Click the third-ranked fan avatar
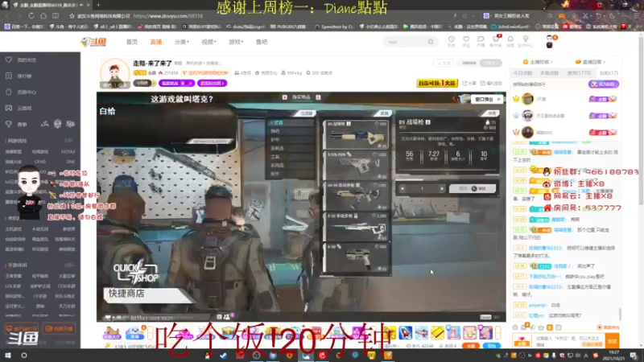The width and height of the screenshot is (644, 362). (x=527, y=133)
